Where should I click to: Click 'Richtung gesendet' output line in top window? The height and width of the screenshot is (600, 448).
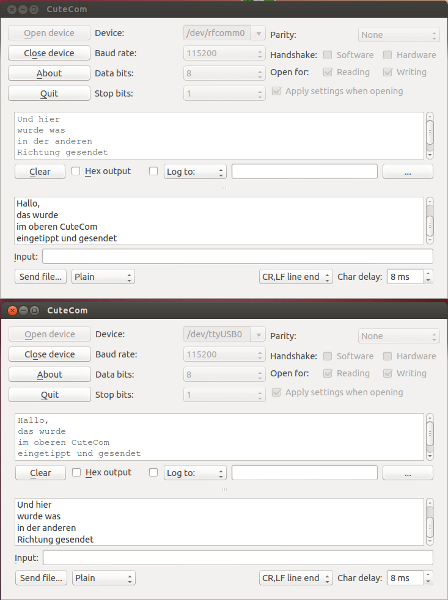point(62,152)
